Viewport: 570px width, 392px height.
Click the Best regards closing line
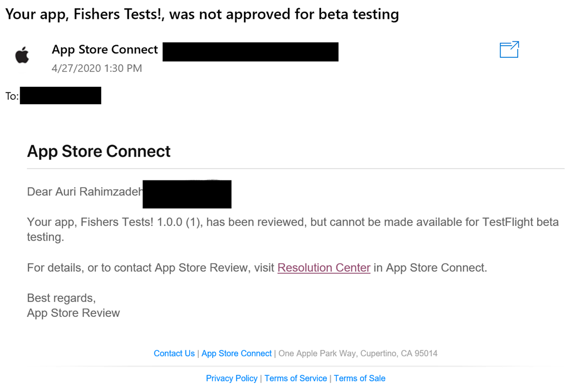tap(61, 298)
